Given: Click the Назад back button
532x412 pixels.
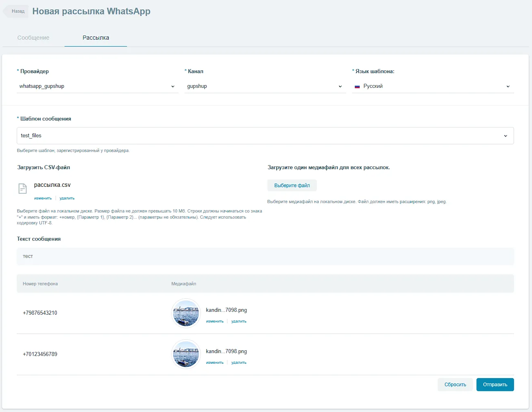Looking at the screenshot, I should pos(17,11).
